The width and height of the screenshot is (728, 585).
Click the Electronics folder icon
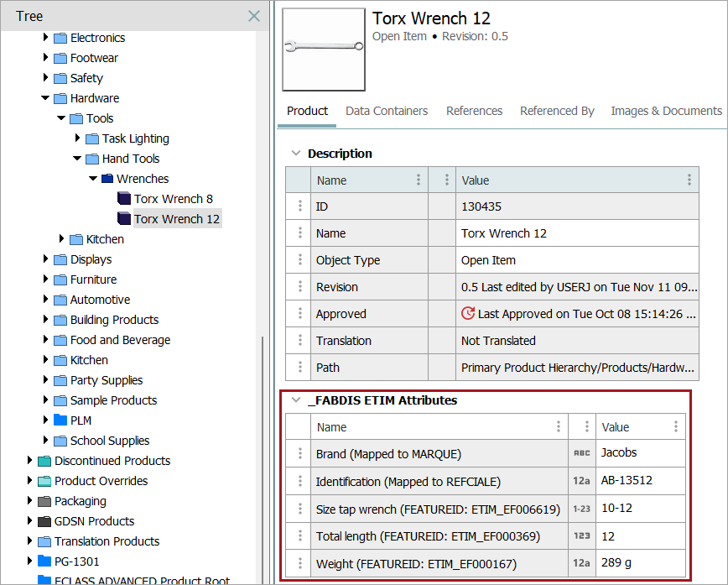(60, 38)
